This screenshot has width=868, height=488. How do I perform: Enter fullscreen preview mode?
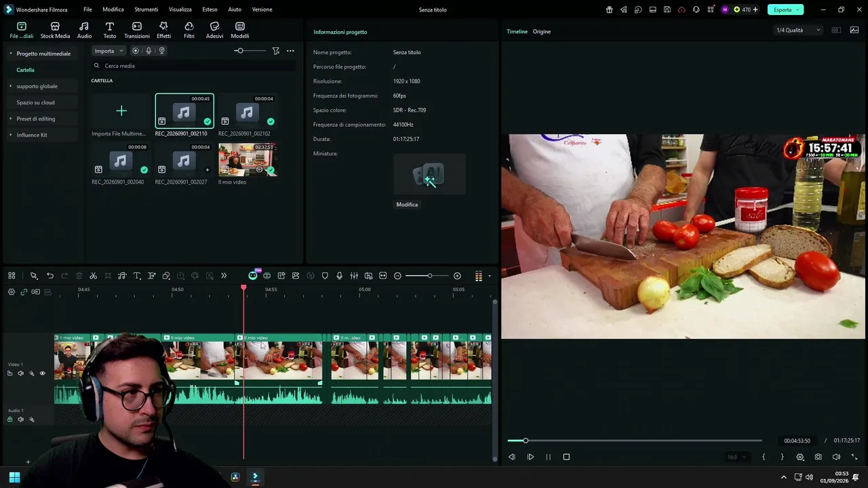coord(854,457)
